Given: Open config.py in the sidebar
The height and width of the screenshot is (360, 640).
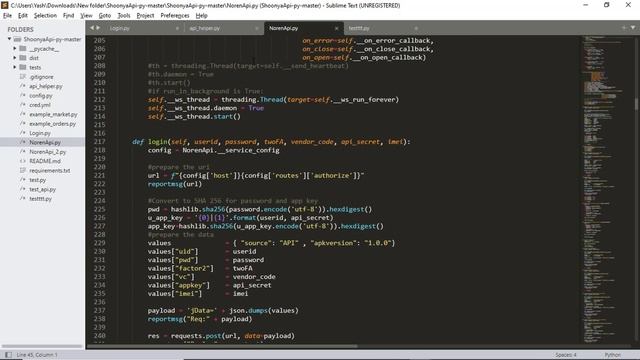Looking at the screenshot, I should click(41, 96).
